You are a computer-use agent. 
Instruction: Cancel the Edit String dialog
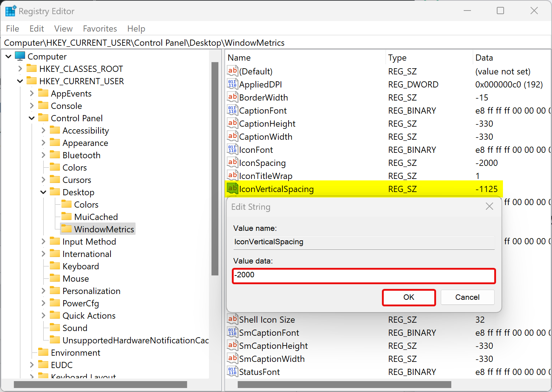(x=467, y=297)
